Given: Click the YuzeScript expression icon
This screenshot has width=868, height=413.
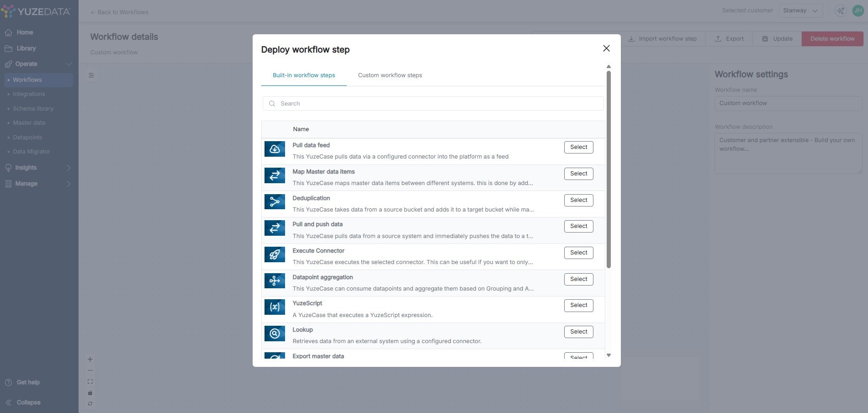Looking at the screenshot, I should pos(275,307).
